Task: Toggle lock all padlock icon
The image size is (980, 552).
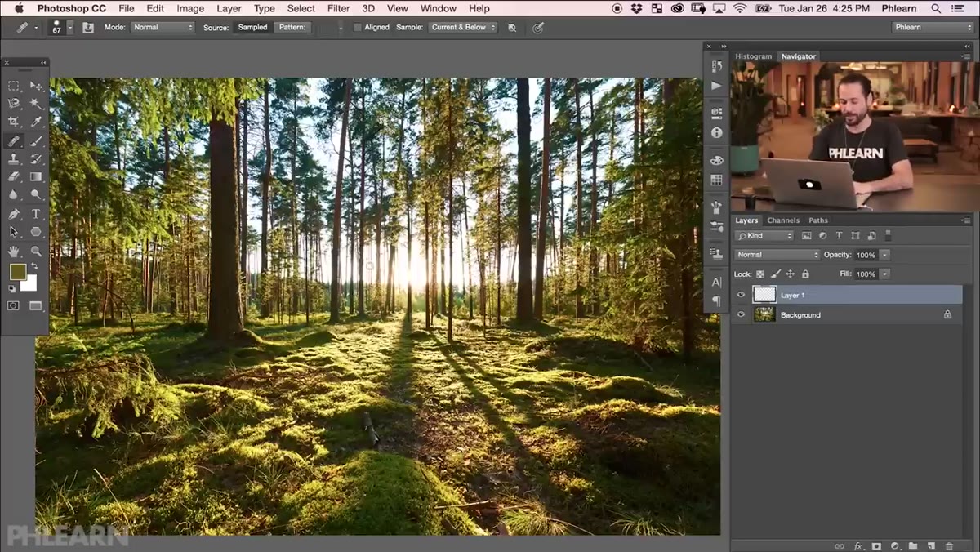Action: click(x=805, y=274)
